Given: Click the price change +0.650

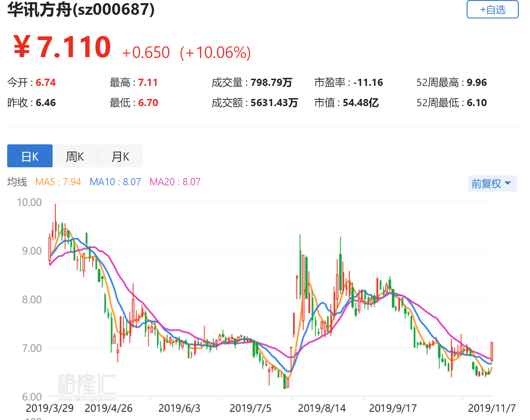Looking at the screenshot, I should 146,53.
